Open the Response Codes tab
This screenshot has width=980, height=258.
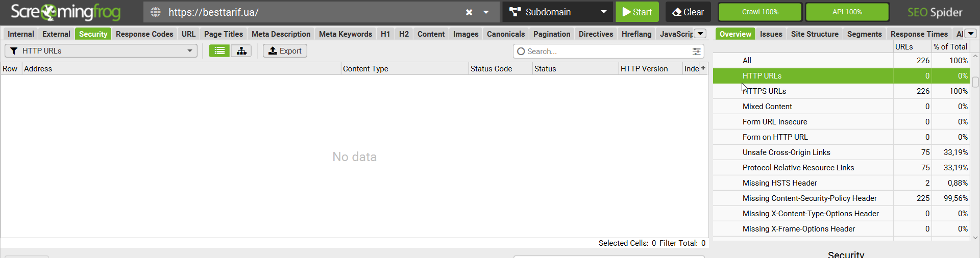click(x=144, y=34)
